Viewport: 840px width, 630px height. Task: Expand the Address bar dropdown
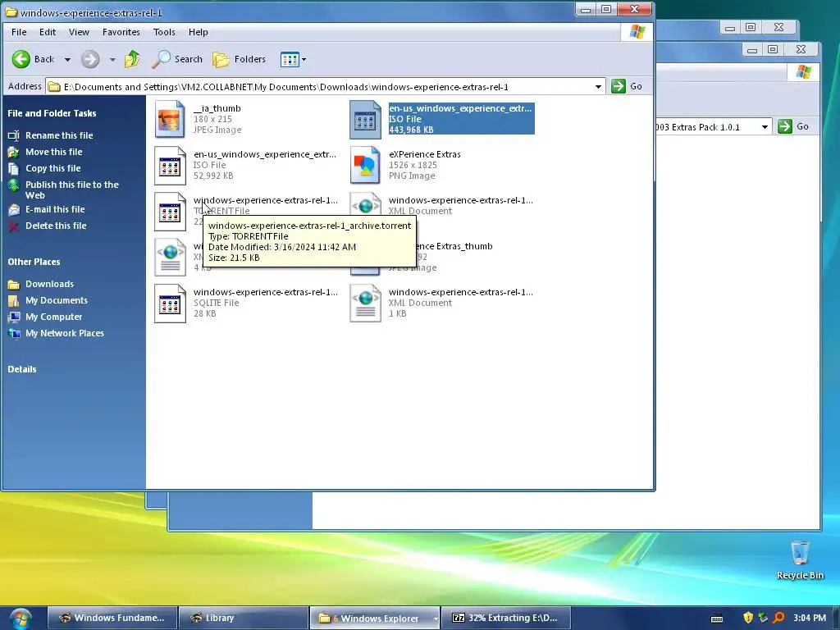click(x=598, y=86)
